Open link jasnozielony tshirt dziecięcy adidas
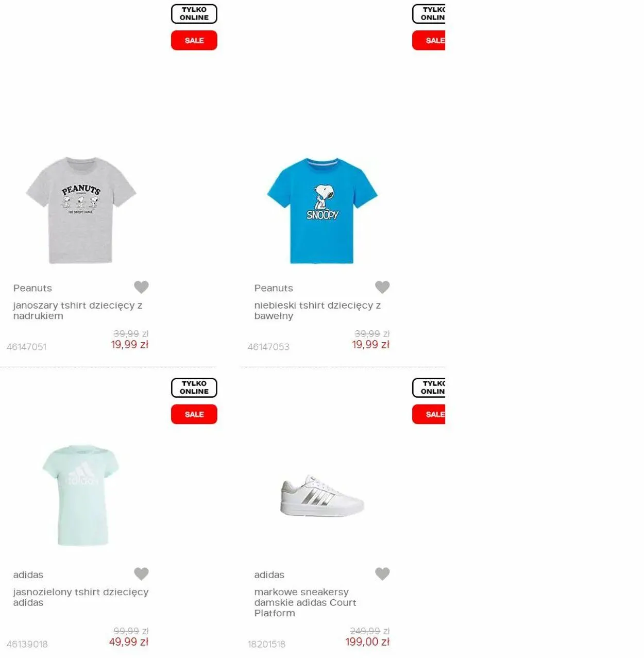 81,597
